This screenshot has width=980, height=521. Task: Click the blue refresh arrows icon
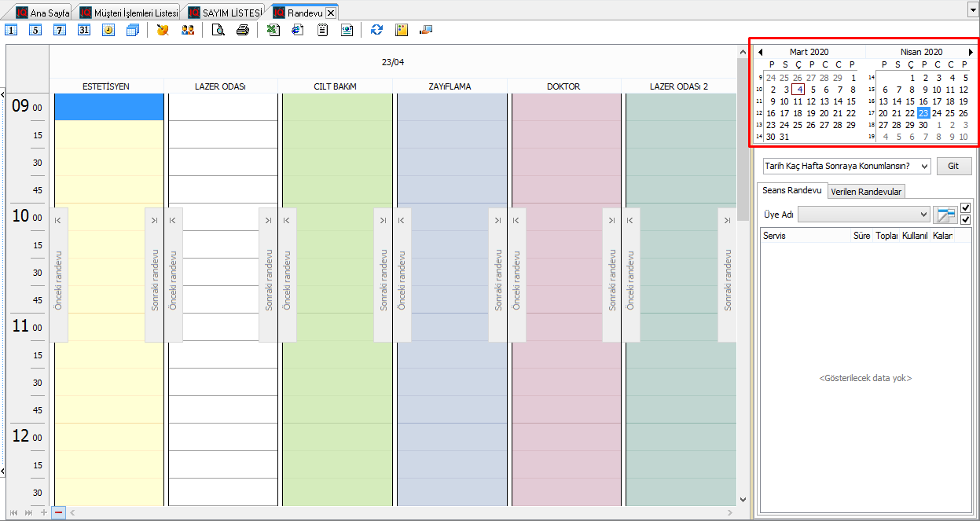tap(377, 31)
